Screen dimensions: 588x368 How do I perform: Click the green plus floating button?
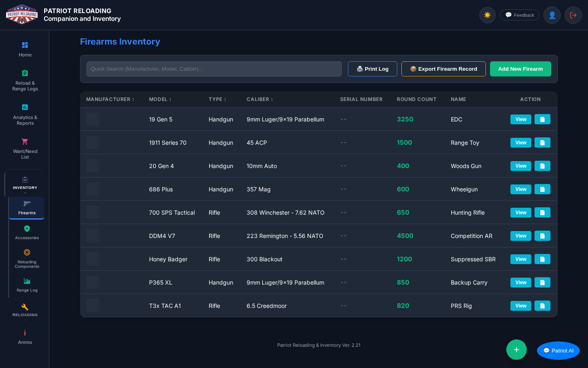tap(517, 350)
